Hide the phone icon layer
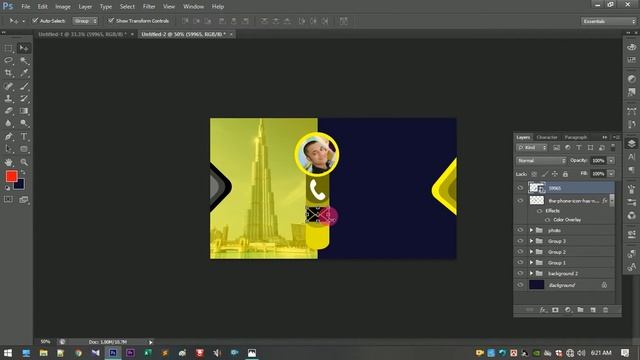Screen dimensions: 640x360 click(520, 200)
